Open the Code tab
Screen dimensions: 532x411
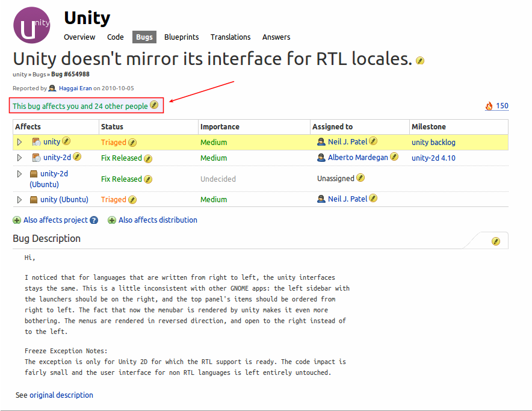pyautogui.click(x=116, y=37)
